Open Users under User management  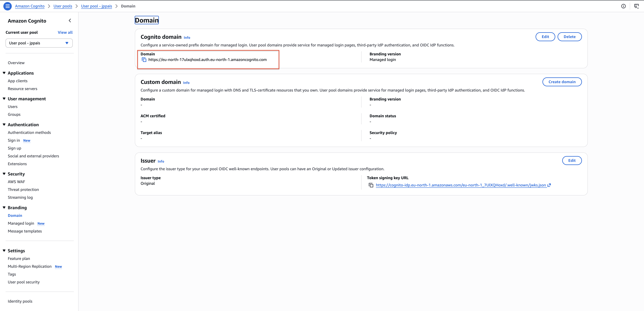tap(12, 107)
